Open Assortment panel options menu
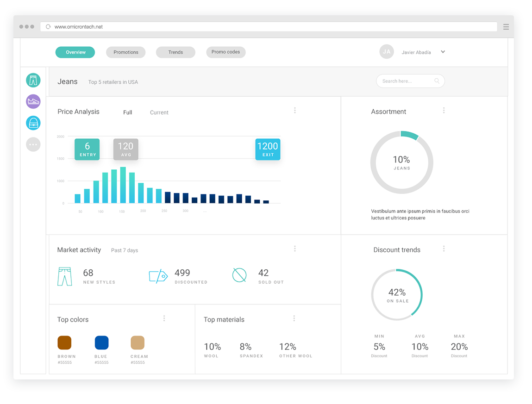532x404 pixels. (x=444, y=110)
